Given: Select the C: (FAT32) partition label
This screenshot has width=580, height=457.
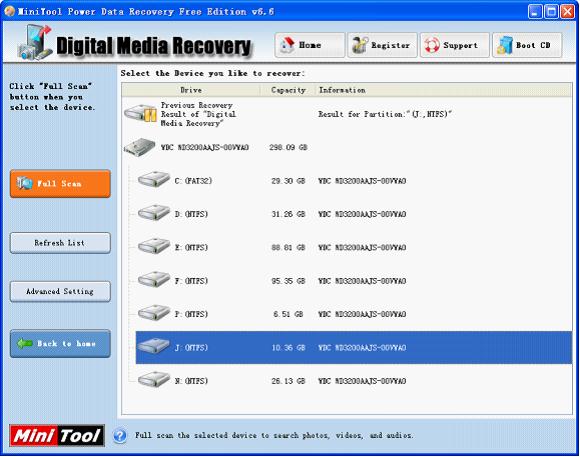Looking at the screenshot, I should tap(193, 181).
